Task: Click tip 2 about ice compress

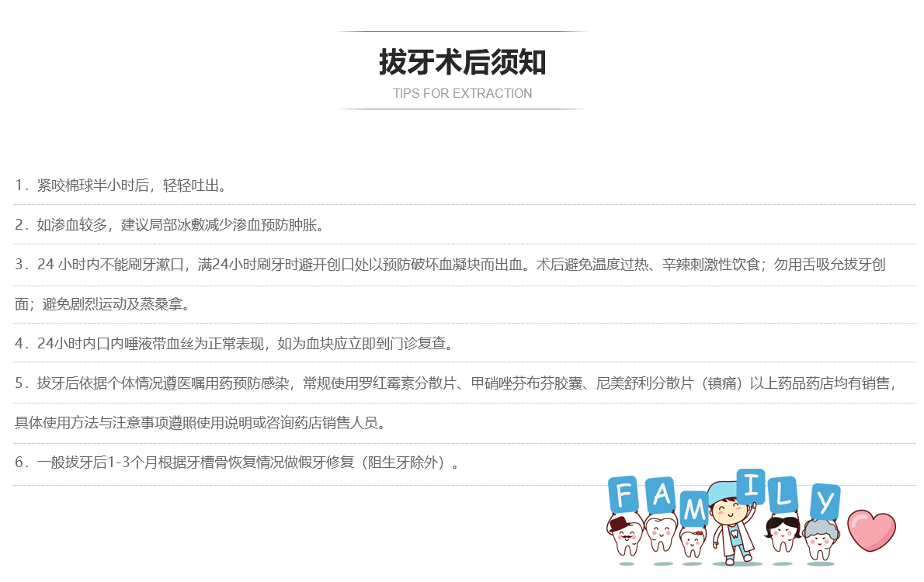Action: pos(169,226)
